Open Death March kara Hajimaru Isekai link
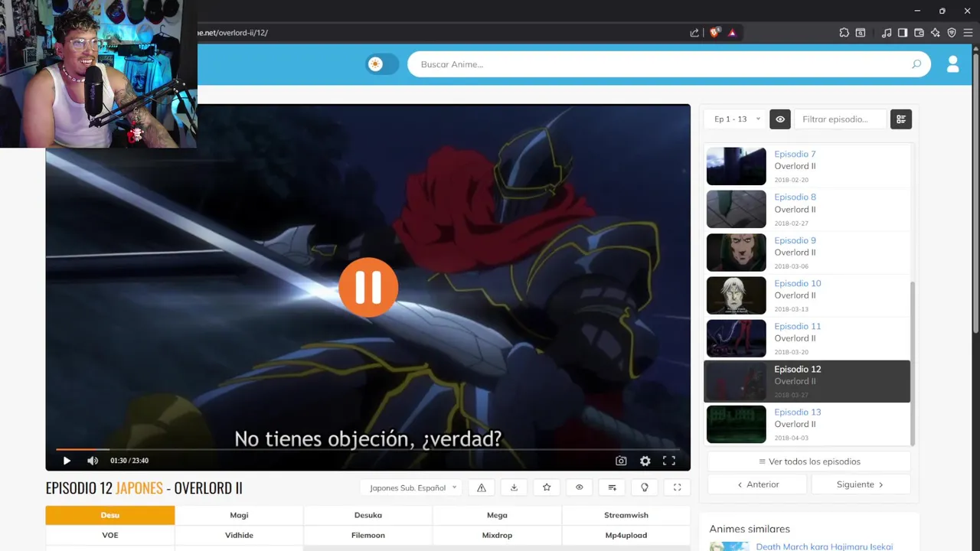The width and height of the screenshot is (980, 551). (825, 546)
